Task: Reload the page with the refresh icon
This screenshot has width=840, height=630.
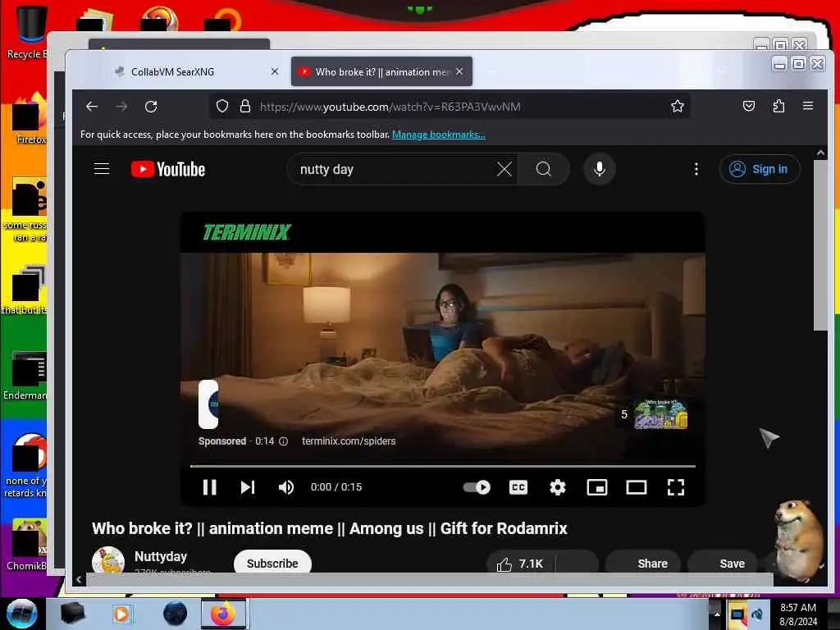Action: point(151,106)
